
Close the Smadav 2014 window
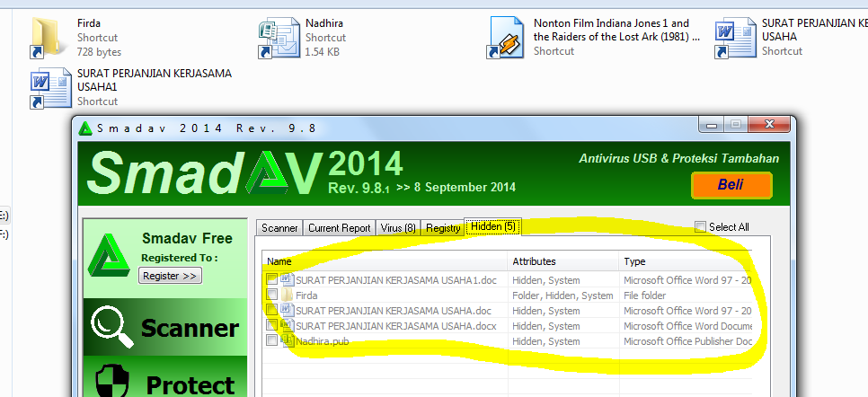coord(769,125)
